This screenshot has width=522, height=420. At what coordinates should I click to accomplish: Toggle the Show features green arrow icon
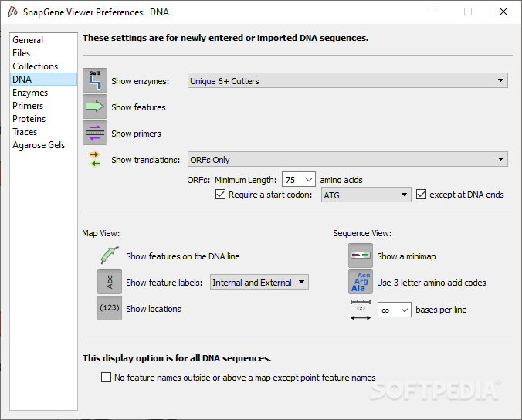pos(95,107)
